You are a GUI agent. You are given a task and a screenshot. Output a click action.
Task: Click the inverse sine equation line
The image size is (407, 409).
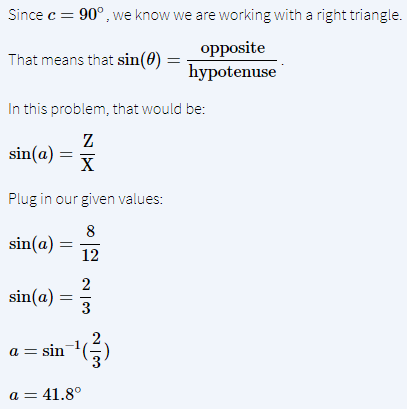pos(60,350)
